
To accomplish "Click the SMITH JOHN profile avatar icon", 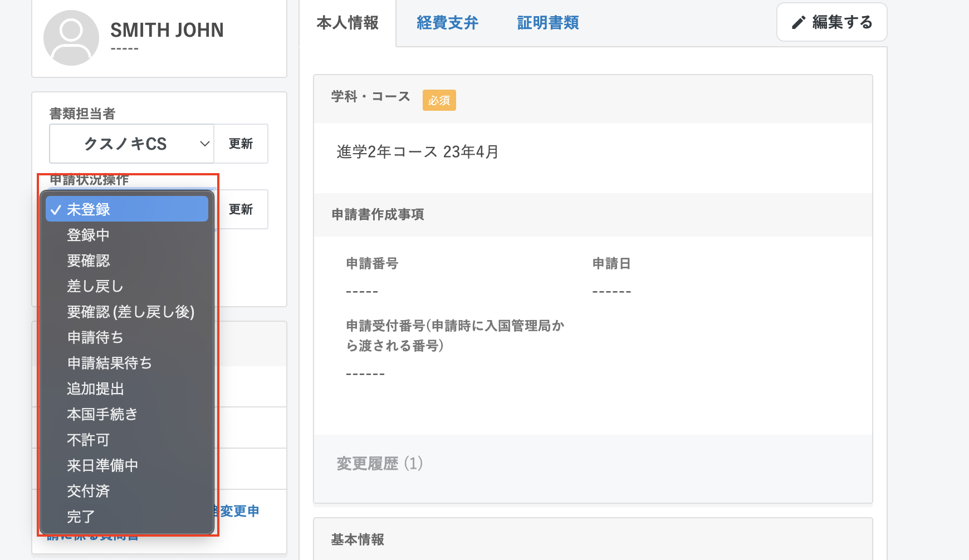I will coord(71,38).
